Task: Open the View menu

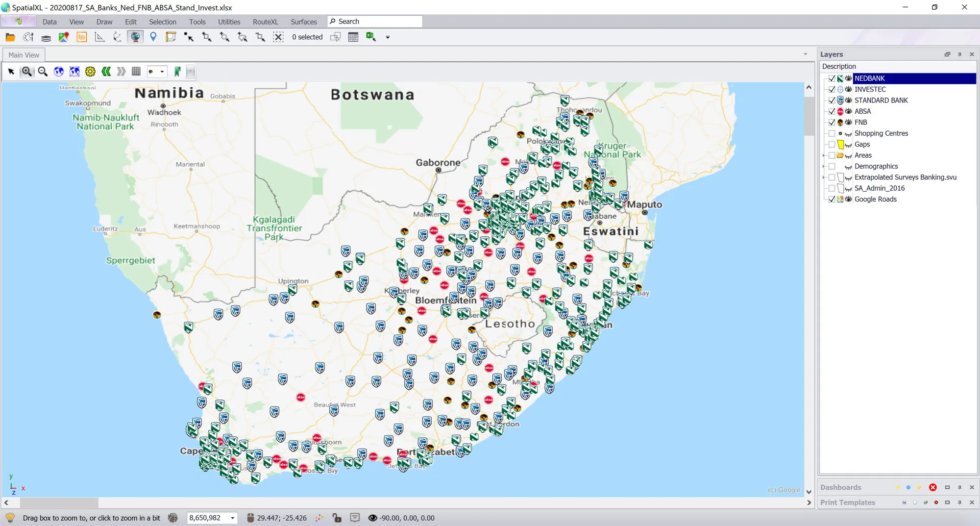Action: click(76, 22)
